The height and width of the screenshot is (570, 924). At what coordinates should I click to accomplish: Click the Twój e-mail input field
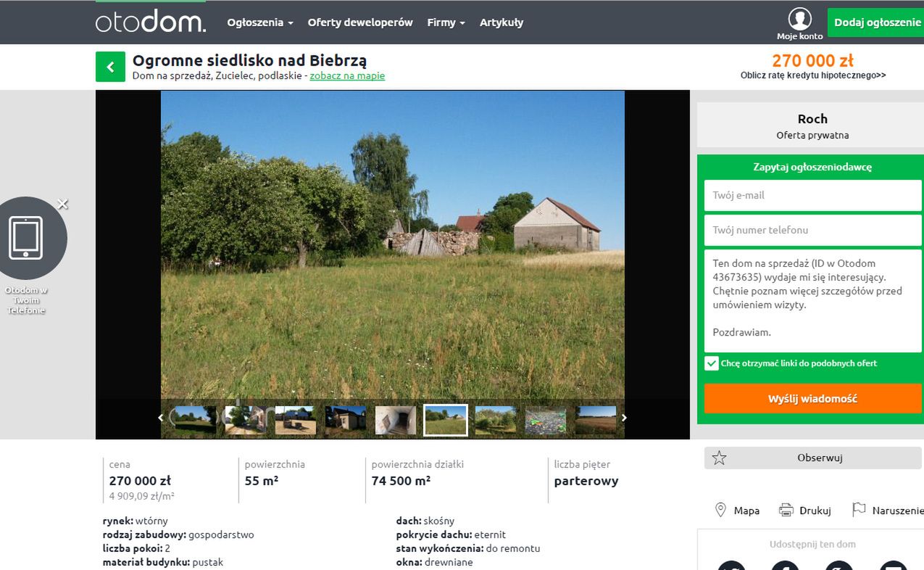tap(812, 195)
